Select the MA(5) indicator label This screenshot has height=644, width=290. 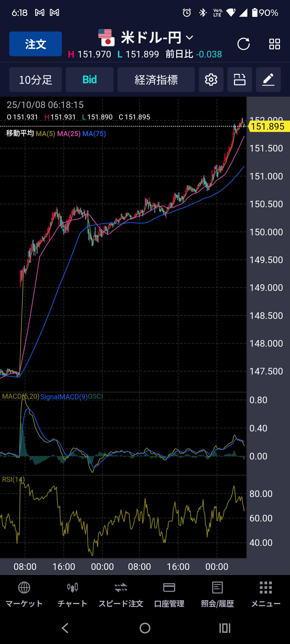45,133
